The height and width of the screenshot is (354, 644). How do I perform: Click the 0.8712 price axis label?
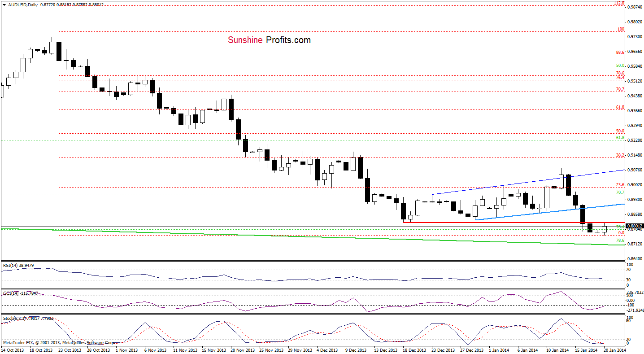[635, 244]
